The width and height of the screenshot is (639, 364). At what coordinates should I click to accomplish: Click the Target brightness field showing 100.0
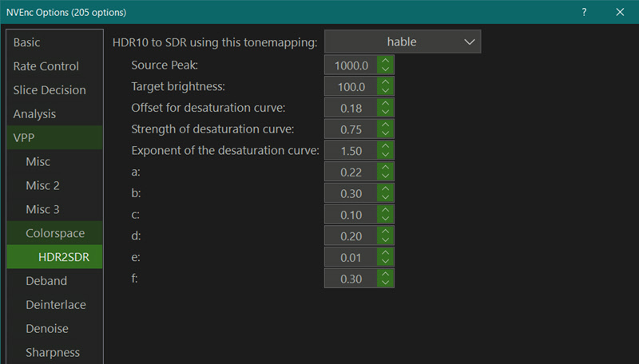[x=351, y=87]
